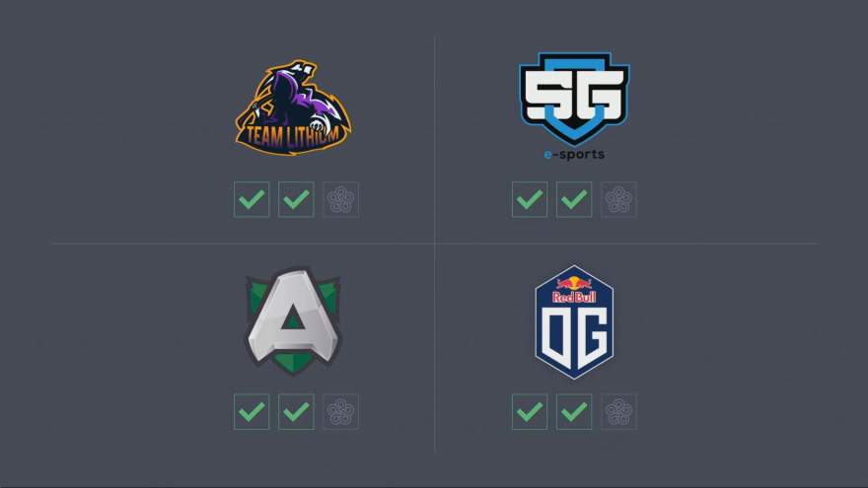Toggle SG e-sports' second green checkmark box
Viewport: 868px width, 488px height.
(574, 199)
